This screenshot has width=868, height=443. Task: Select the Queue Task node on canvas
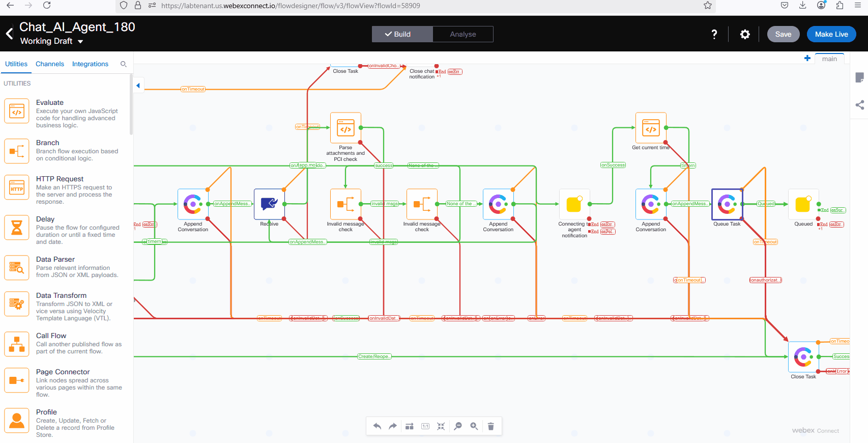point(727,204)
